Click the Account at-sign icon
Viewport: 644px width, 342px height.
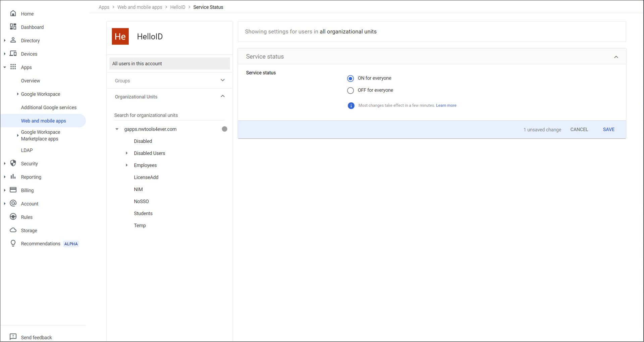13,203
